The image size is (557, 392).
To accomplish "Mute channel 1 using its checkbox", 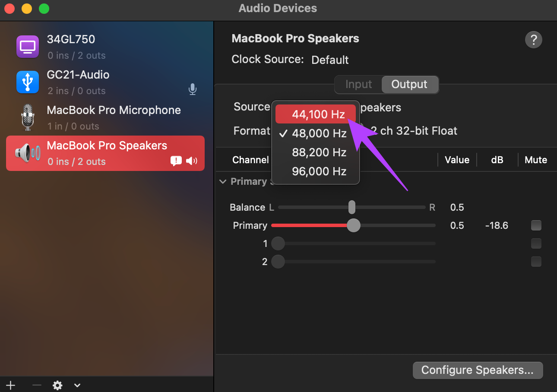I will coord(536,243).
